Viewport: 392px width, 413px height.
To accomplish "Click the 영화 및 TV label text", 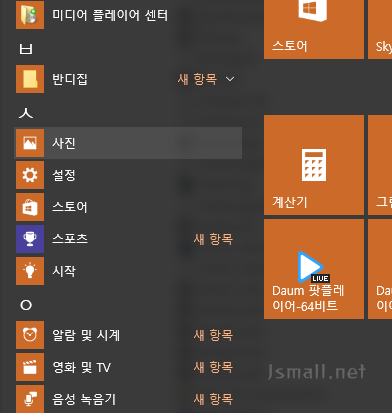I will coord(82,367).
